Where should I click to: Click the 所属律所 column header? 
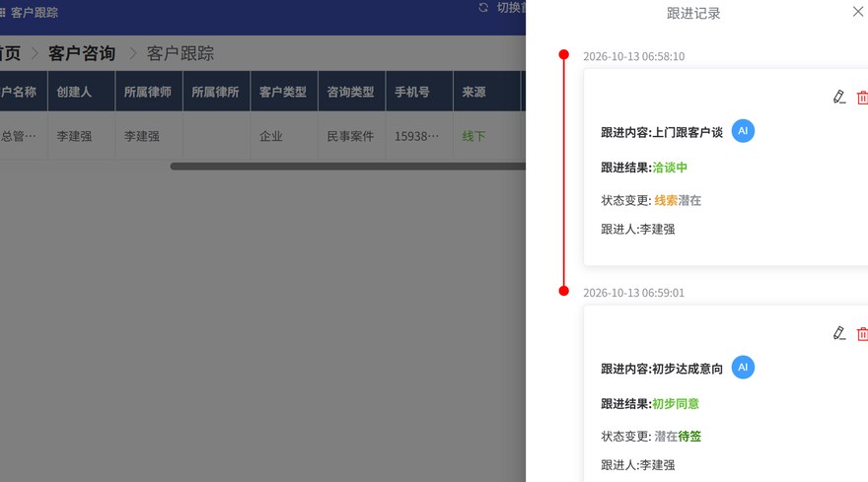216,92
